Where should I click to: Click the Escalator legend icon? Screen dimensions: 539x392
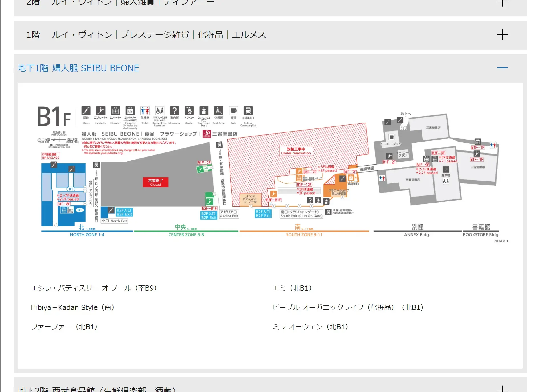point(101,111)
